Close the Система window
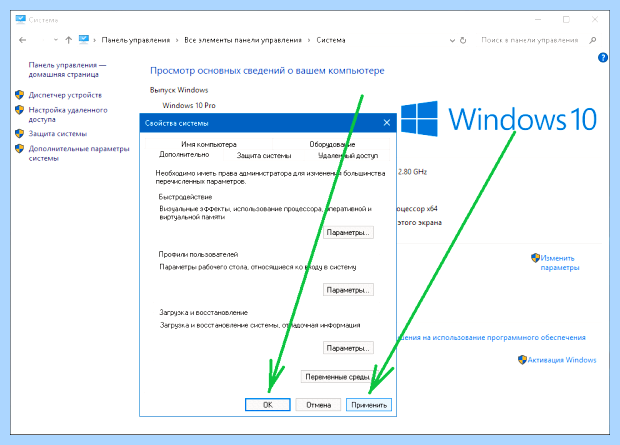This screenshot has width=620, height=445. [x=595, y=19]
